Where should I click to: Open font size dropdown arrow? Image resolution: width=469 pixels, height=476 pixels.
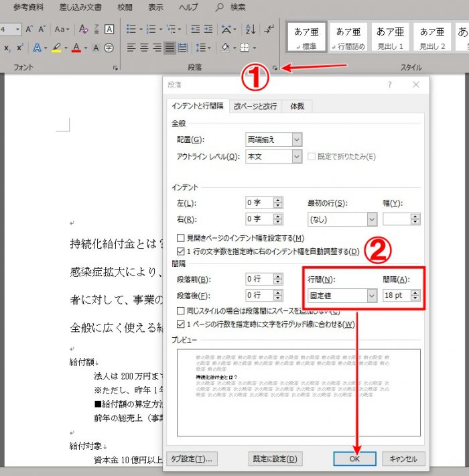click(x=17, y=29)
